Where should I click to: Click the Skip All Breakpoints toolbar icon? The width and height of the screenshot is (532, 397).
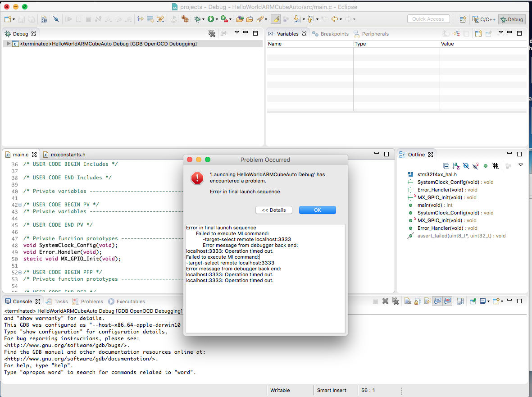tap(56, 19)
